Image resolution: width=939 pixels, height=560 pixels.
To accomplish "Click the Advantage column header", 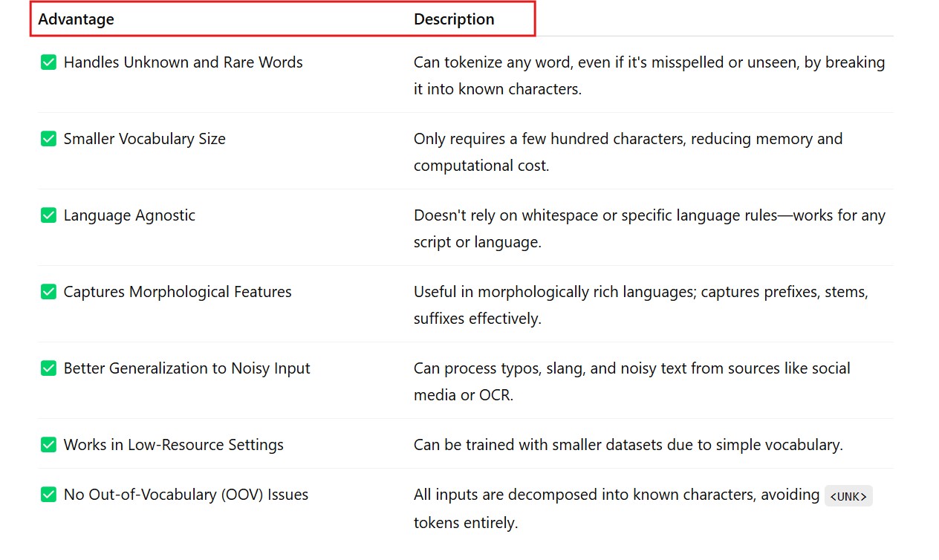I will pyautogui.click(x=76, y=19).
